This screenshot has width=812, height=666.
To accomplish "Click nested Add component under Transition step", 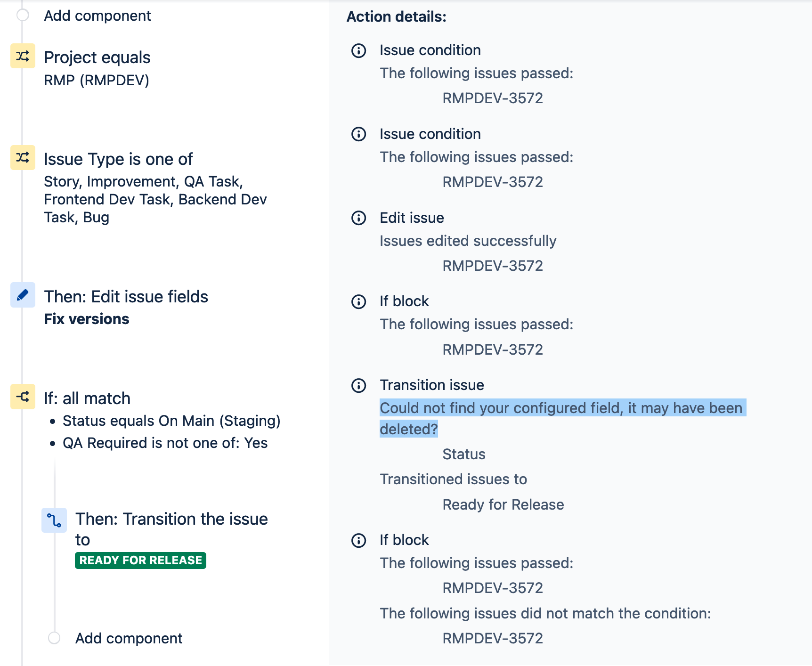I will [54, 638].
